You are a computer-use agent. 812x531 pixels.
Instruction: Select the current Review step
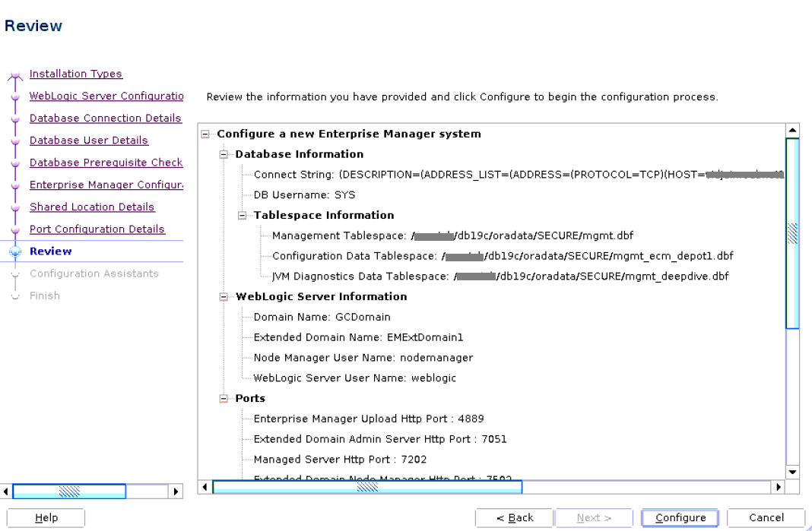click(x=51, y=251)
